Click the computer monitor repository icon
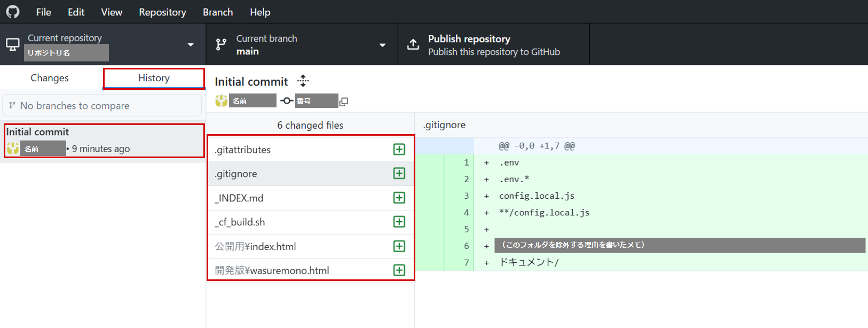Screen dimensions: 868x328 [x=13, y=44]
